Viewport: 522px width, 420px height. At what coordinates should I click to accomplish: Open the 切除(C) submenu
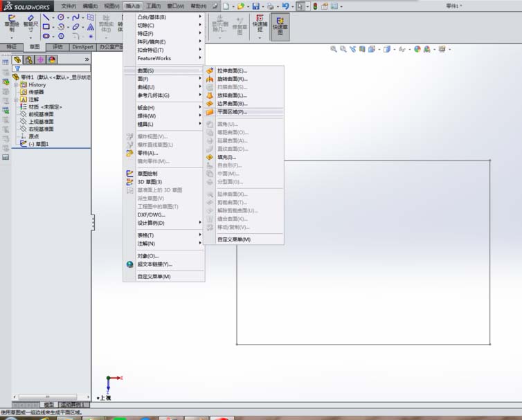click(164, 26)
